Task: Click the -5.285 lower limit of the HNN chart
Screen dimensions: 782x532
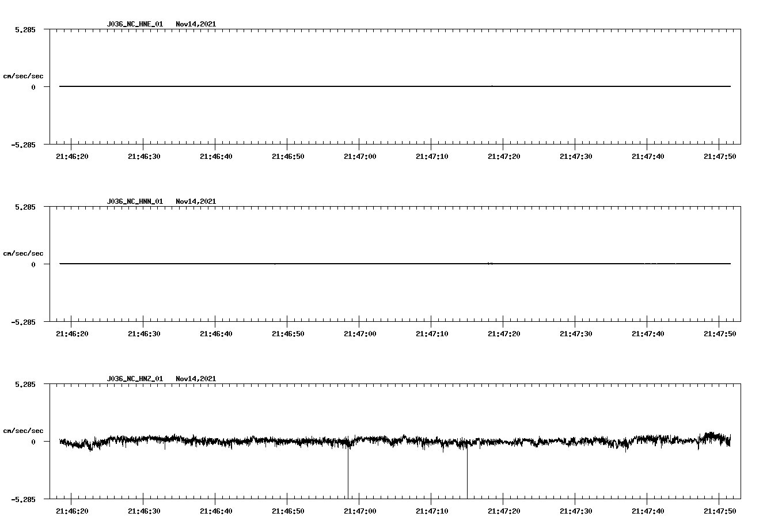Action: pos(24,322)
